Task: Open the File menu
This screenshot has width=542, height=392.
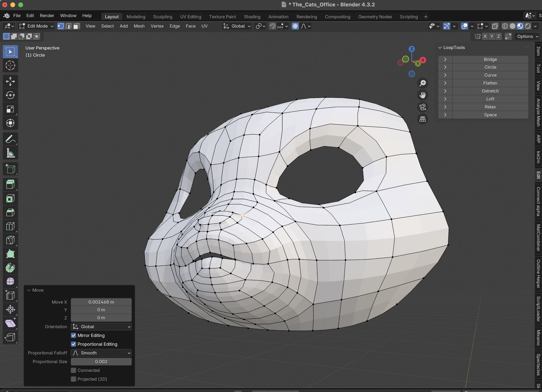Action: (17, 16)
